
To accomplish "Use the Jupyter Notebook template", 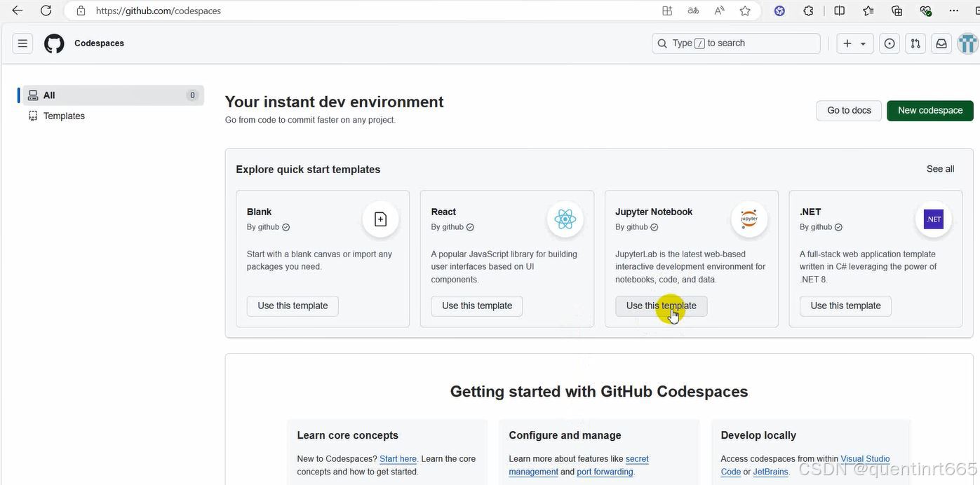I will [662, 306].
